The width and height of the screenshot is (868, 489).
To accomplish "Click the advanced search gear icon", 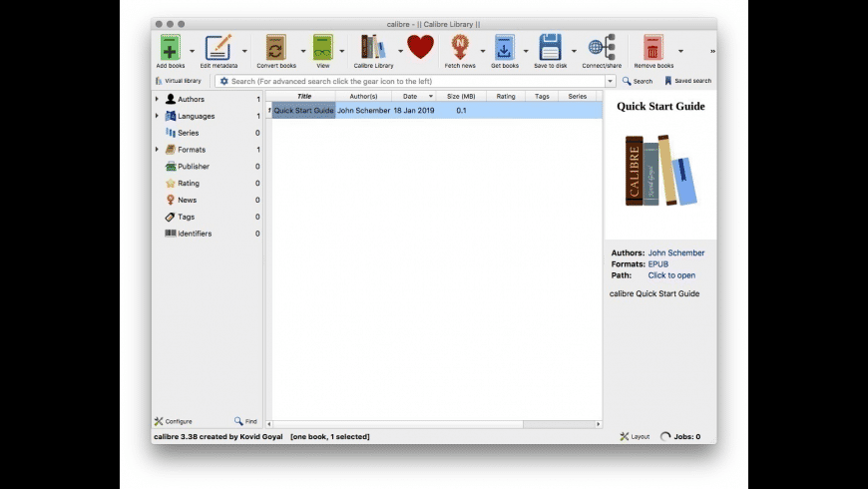I will coord(224,81).
